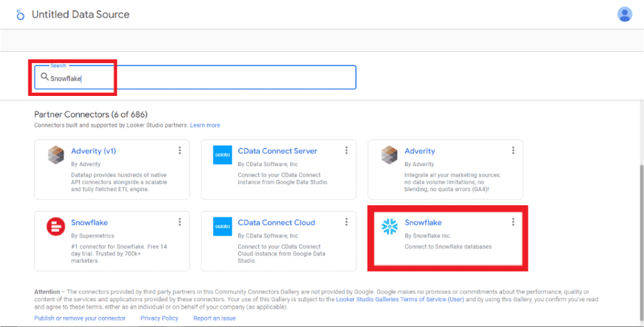Click the CData Connect Cloud logo
Image resolution: width=644 pixels, height=327 pixels.
223,227
